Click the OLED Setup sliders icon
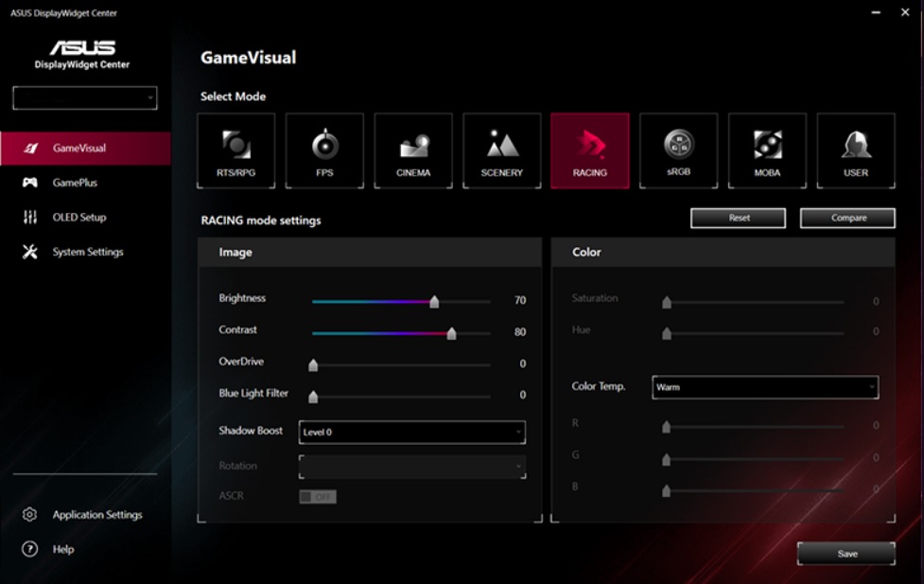Viewport: 924px width, 584px height. click(x=30, y=217)
